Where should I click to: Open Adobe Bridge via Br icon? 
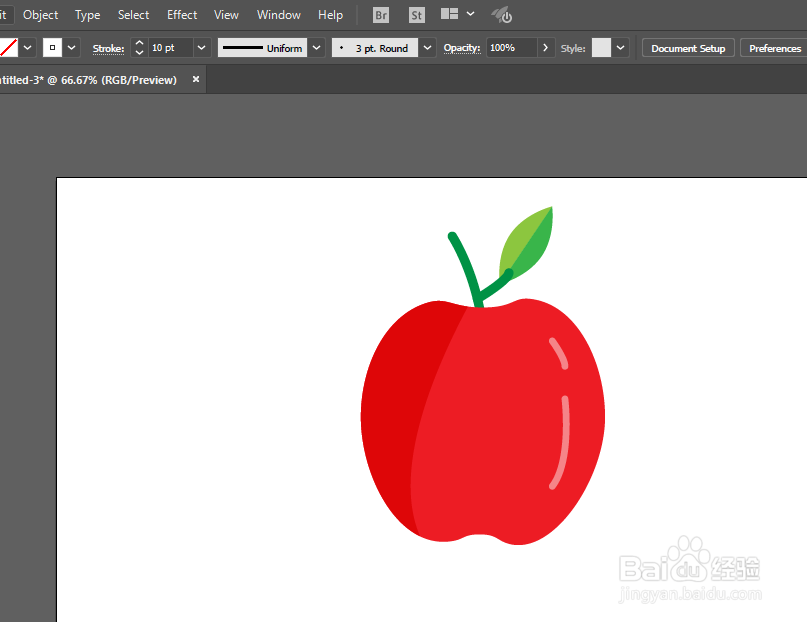(x=381, y=15)
